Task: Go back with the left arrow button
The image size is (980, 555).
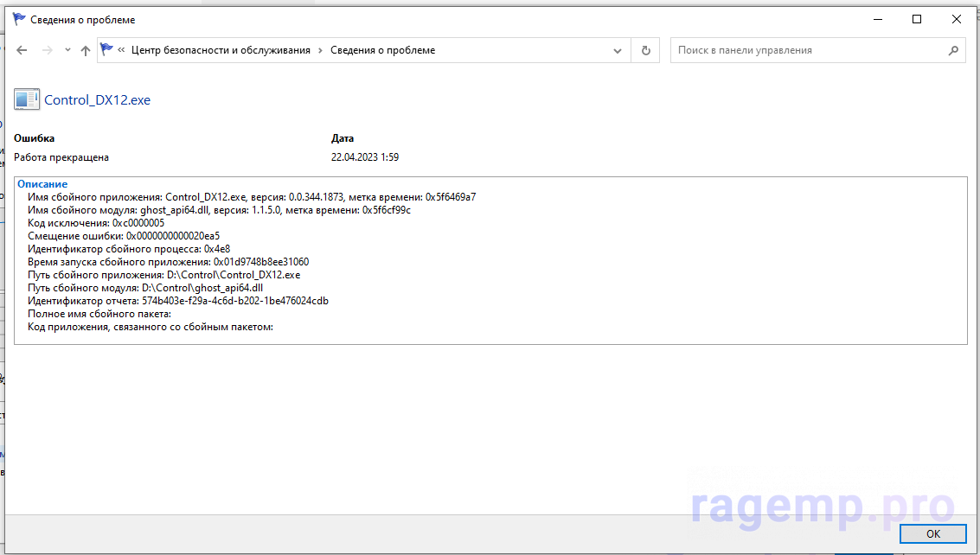Action: pyautogui.click(x=22, y=51)
